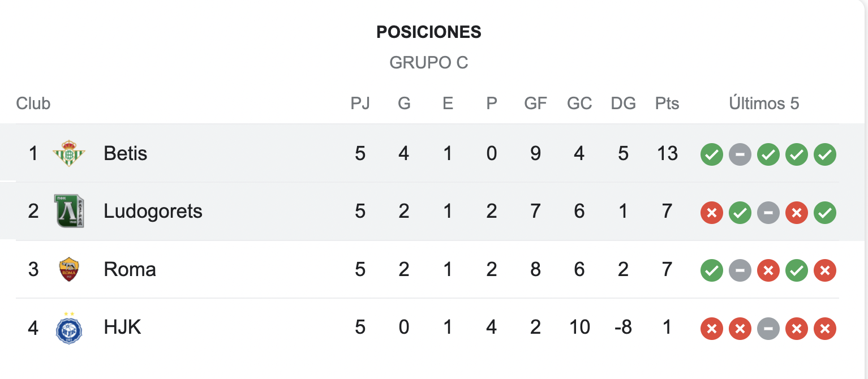The width and height of the screenshot is (868, 379).
Task: Click Ludogorets's gray draw result icon
Action: (x=768, y=213)
